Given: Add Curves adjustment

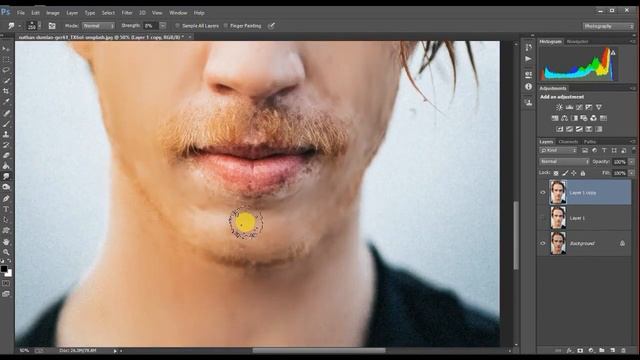Looking at the screenshot, I should [579, 107].
